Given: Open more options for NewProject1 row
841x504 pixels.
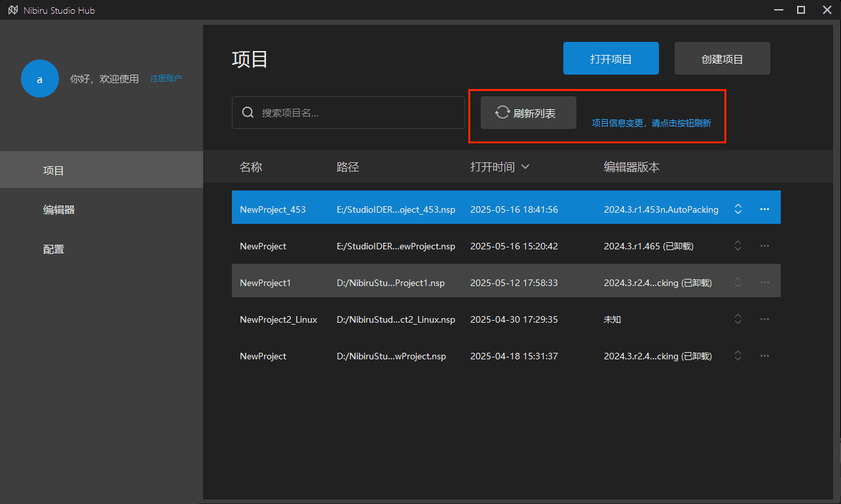Looking at the screenshot, I should pyautogui.click(x=764, y=283).
